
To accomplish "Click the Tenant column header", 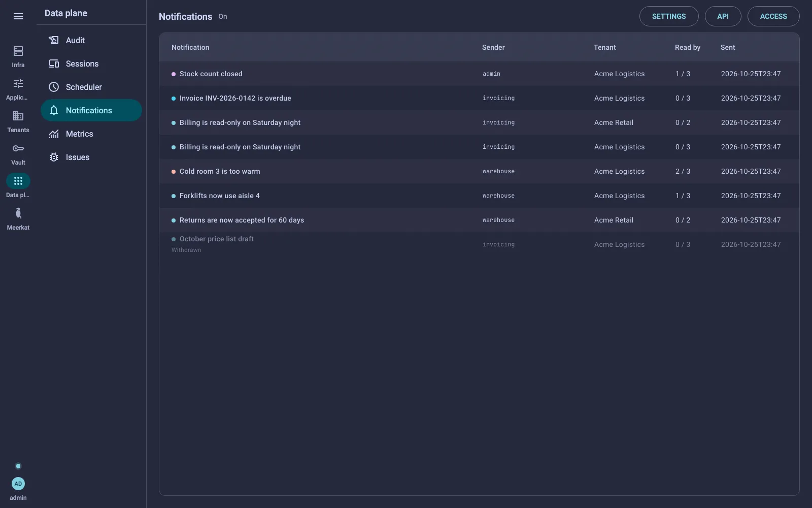I will point(605,47).
